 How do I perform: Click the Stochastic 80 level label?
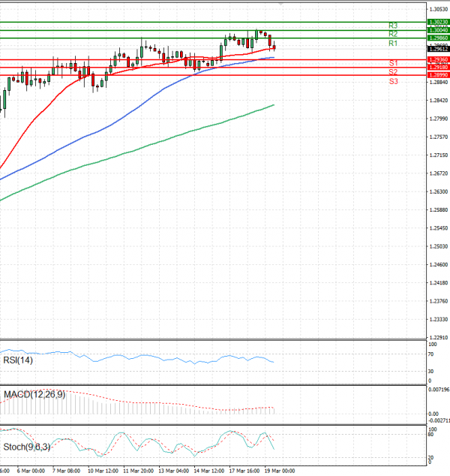click(x=430, y=435)
